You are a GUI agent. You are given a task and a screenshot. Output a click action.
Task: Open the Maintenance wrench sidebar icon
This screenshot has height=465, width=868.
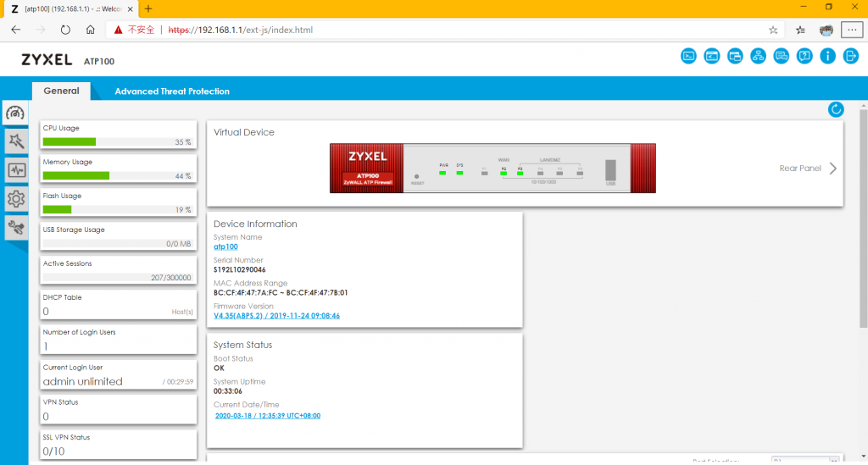(15, 227)
